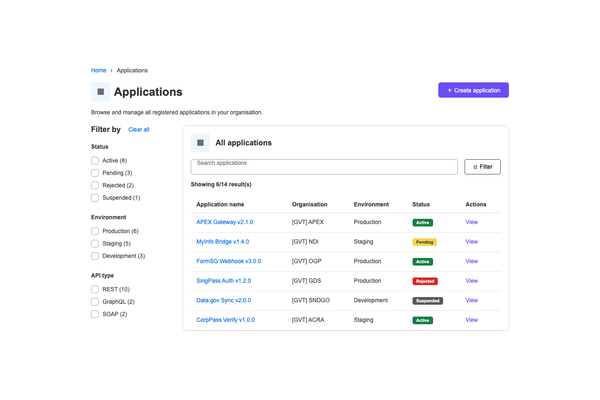Click the Active badge for FormSG Webhook
Viewport: 600px width, 400px height.
(422, 261)
